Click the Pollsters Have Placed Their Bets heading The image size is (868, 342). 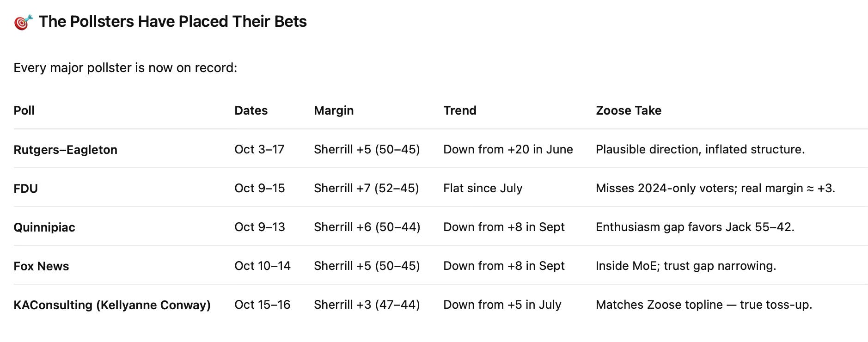click(172, 22)
